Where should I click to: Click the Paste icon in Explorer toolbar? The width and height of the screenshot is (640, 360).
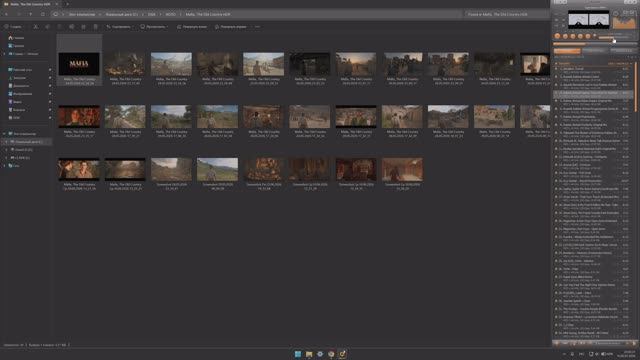pyautogui.click(x=60, y=27)
